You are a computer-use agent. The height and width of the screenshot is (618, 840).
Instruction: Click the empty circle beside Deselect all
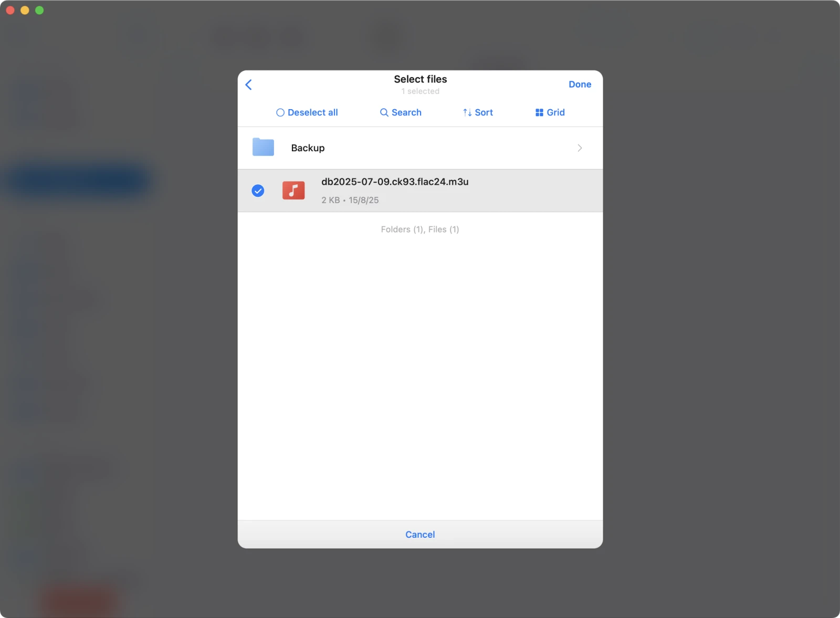(x=280, y=112)
